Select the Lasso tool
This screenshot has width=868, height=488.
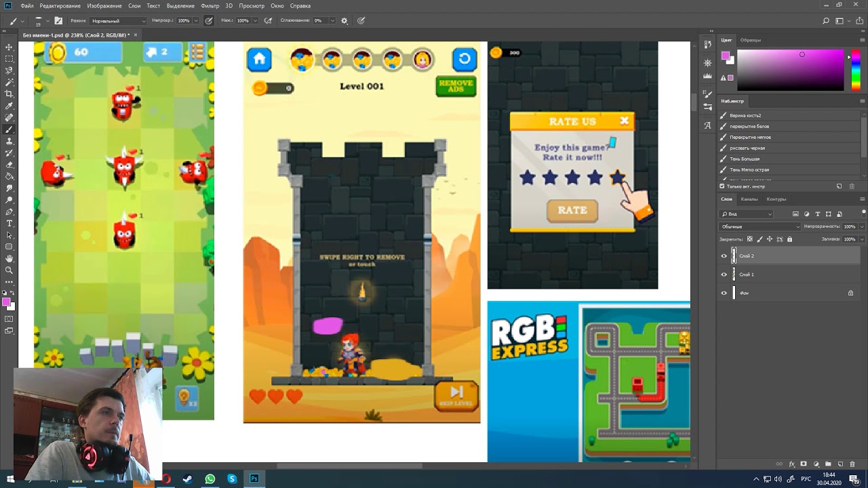click(x=9, y=70)
